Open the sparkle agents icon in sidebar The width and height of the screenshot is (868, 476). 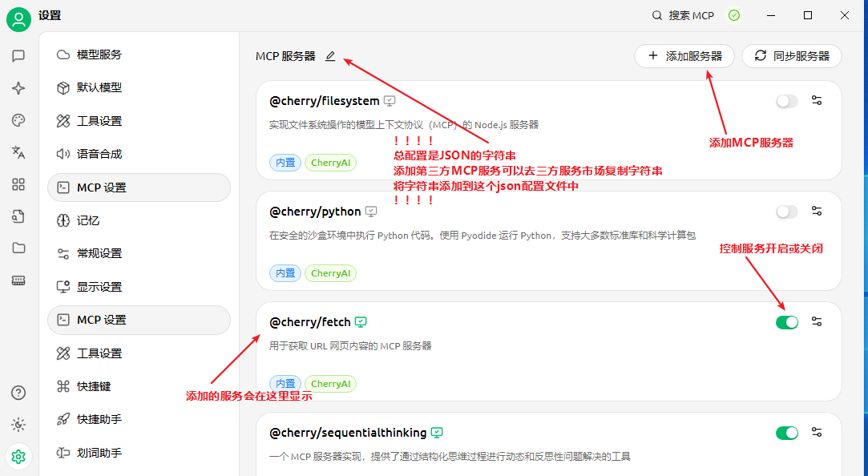pyautogui.click(x=18, y=88)
